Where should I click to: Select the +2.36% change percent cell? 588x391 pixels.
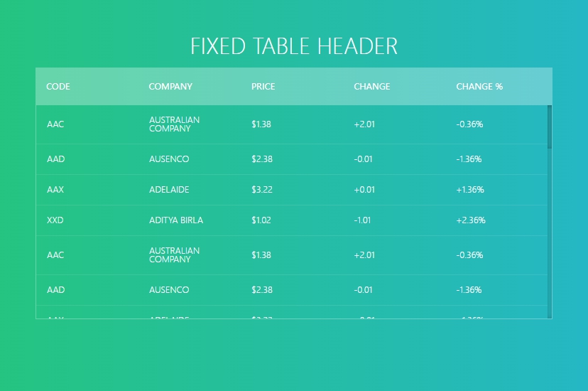pyautogui.click(x=470, y=220)
